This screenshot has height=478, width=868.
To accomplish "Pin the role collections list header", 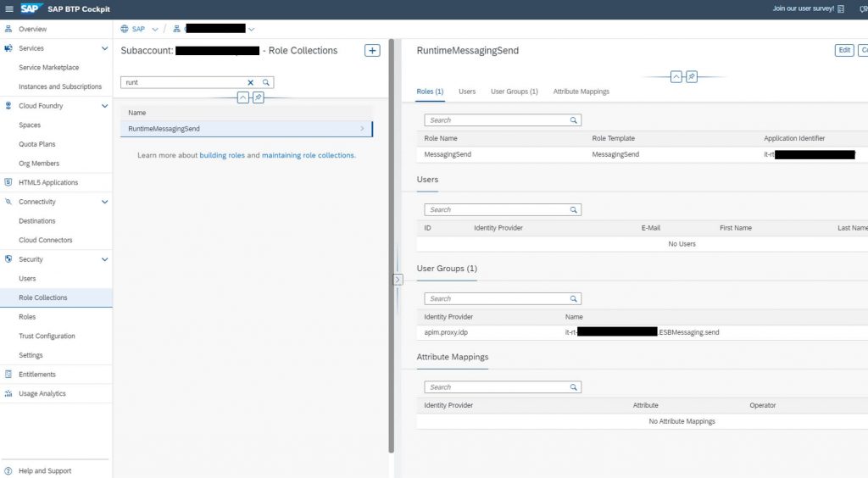I will click(x=258, y=98).
